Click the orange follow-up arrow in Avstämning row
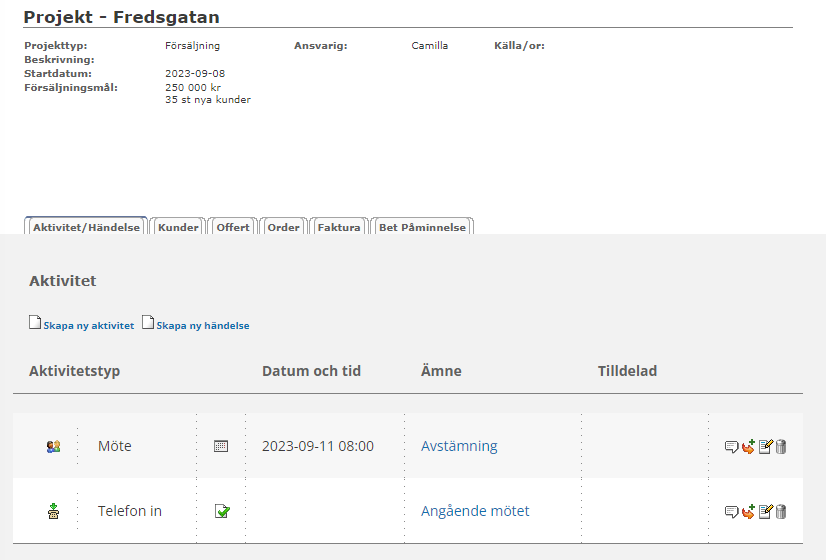This screenshot has height=560, width=826. (748, 447)
